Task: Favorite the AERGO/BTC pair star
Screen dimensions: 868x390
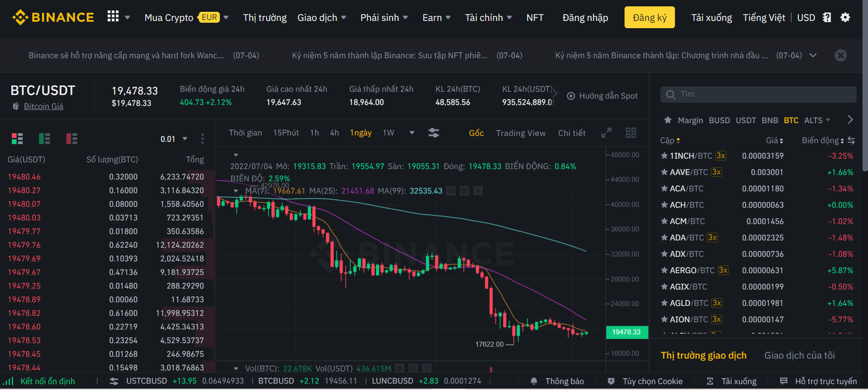Action: tap(665, 270)
